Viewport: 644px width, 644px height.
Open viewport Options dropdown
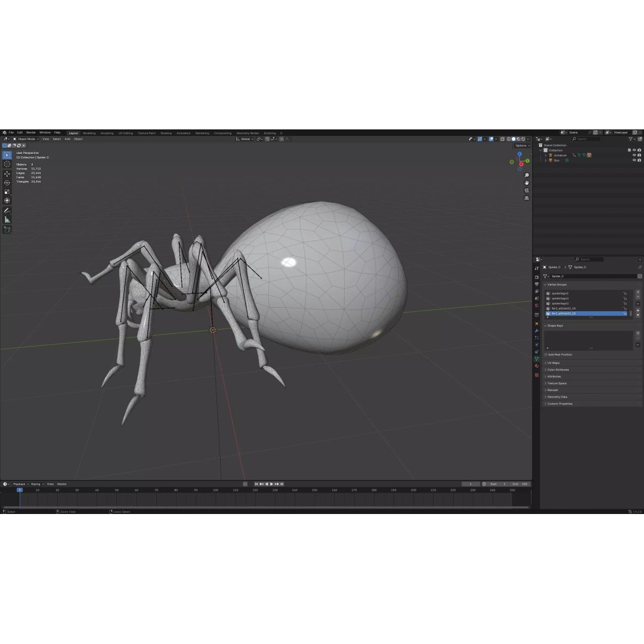522,145
